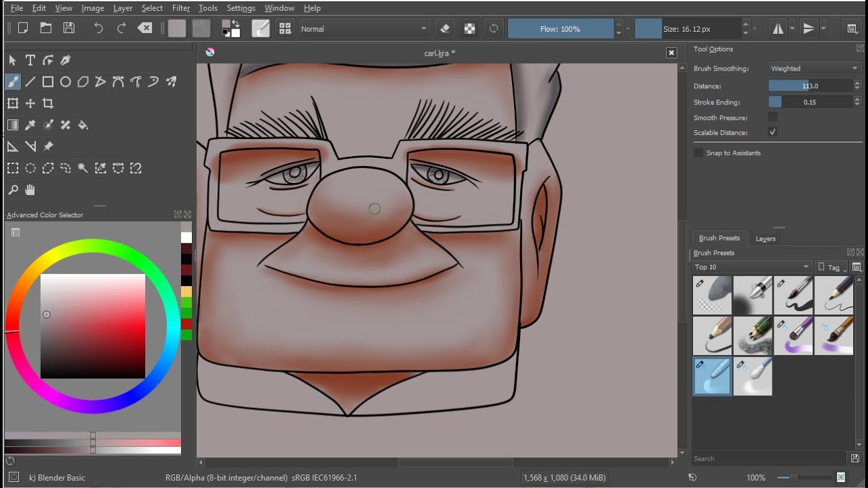Select the Move tool
868x488 pixels.
pyautogui.click(x=31, y=103)
